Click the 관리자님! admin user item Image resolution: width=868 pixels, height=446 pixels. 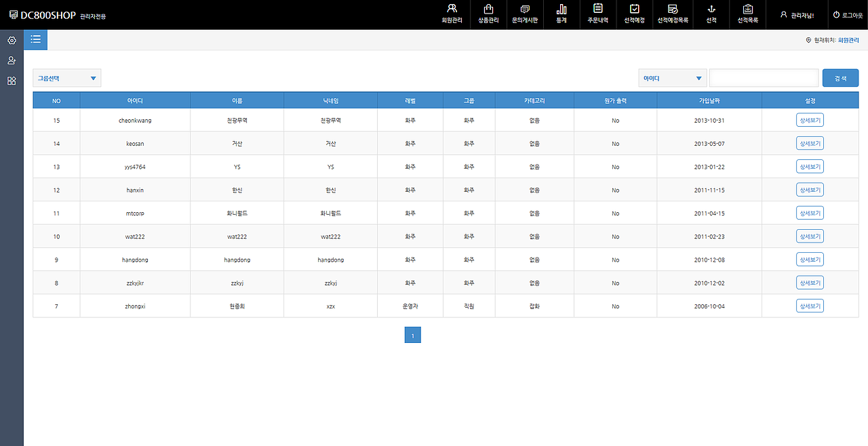coord(797,14)
